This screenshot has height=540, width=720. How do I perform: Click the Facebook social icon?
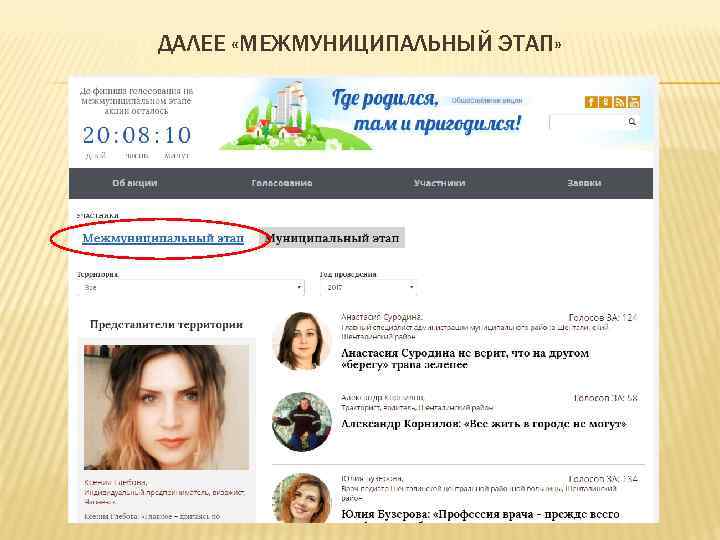point(591,102)
